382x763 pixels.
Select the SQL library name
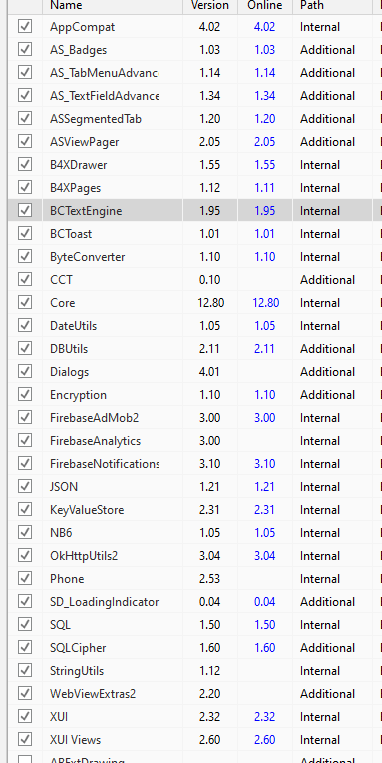click(x=60, y=625)
